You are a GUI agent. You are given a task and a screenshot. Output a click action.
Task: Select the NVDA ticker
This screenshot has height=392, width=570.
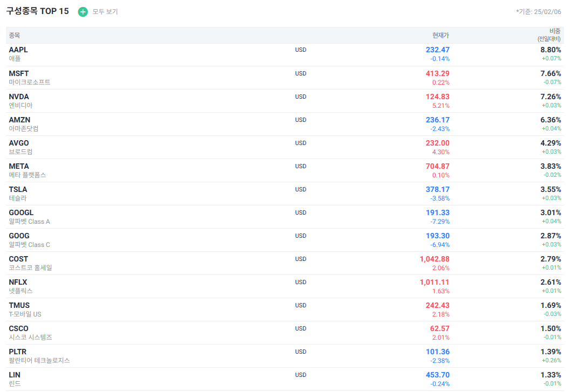tap(19, 97)
